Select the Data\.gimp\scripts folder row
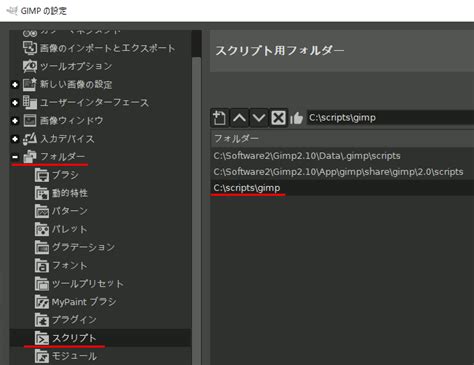Screen dimensions: 474x365 [x=342, y=156]
